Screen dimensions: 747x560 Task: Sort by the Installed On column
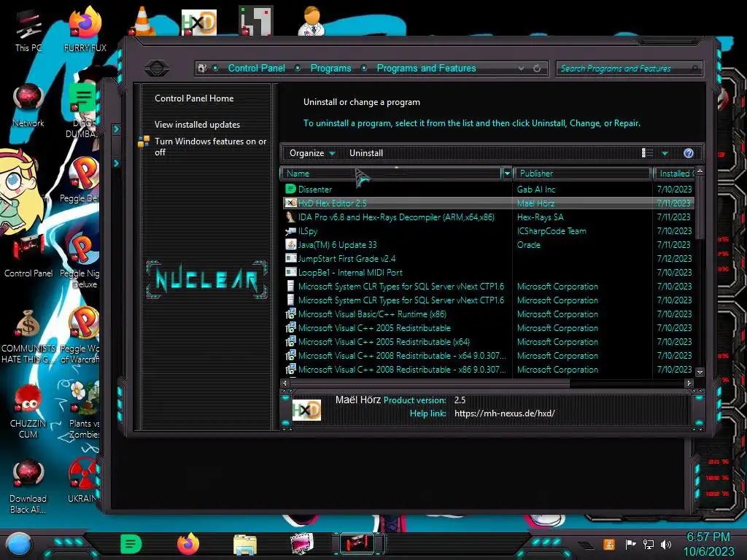(x=674, y=174)
